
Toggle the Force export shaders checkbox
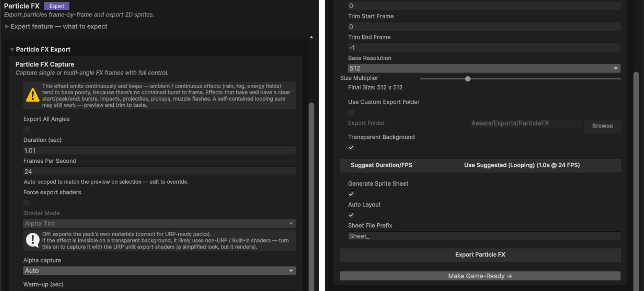26,202
